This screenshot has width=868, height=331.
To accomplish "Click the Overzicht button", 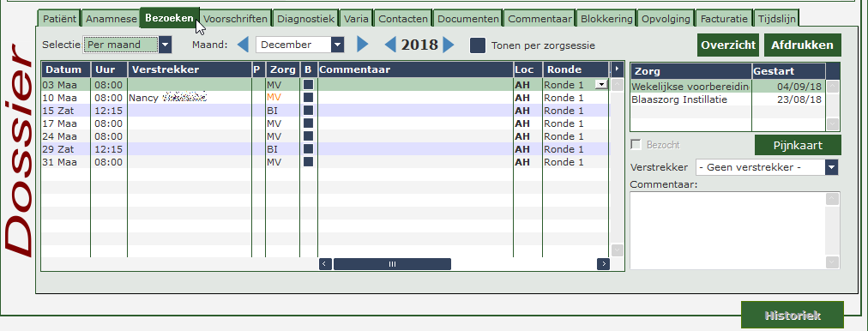I will coord(728,45).
